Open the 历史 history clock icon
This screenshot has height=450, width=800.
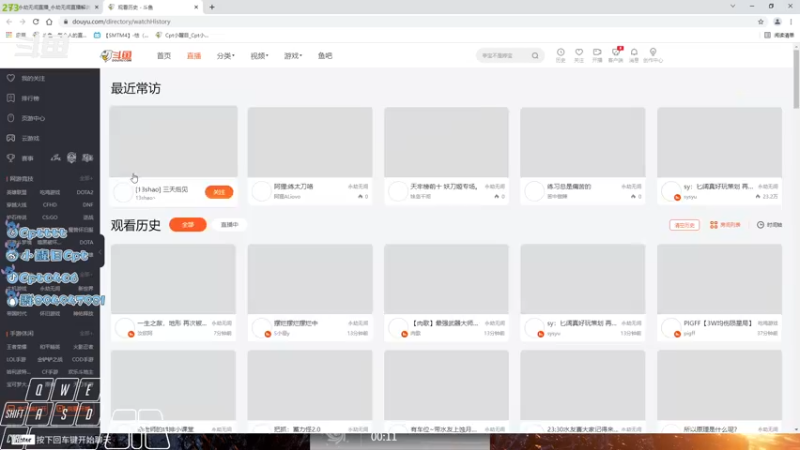click(560, 55)
